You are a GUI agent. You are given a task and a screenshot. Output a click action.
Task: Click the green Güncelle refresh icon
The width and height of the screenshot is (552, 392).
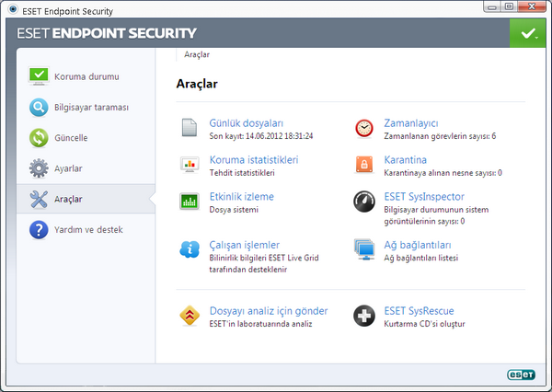pos(39,138)
